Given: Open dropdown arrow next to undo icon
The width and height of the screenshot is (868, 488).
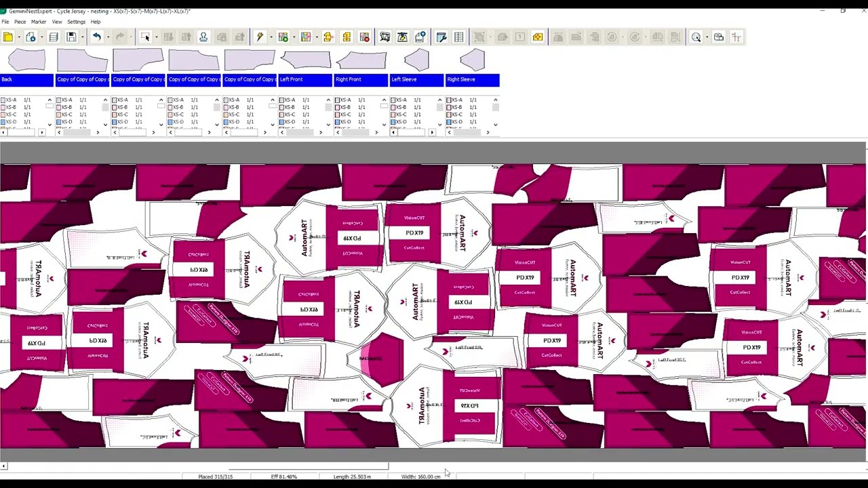Looking at the screenshot, I should tap(106, 37).
